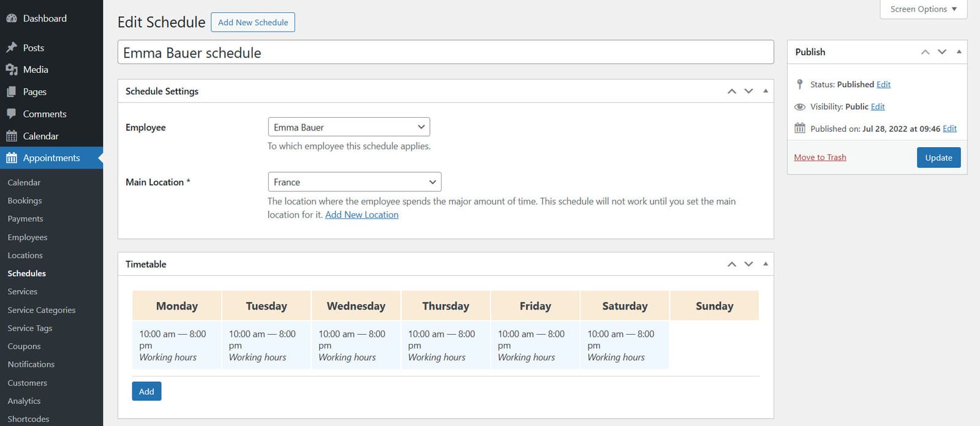Move Publish panel up

tap(925, 52)
